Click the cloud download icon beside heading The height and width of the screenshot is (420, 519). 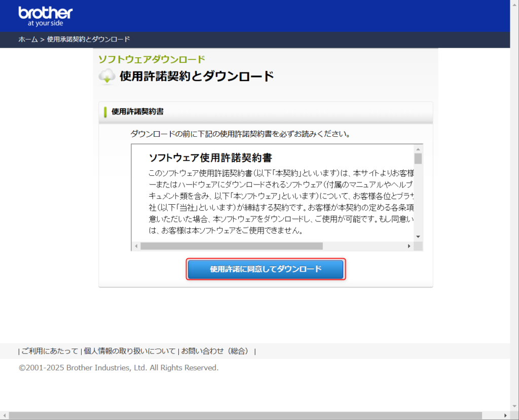pyautogui.click(x=107, y=77)
